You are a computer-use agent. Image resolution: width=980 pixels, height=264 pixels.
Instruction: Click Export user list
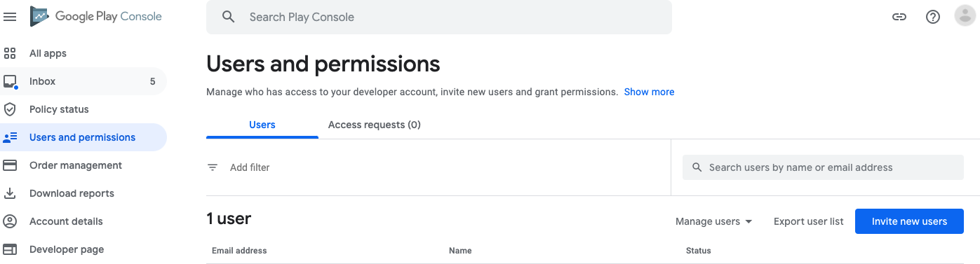click(809, 221)
